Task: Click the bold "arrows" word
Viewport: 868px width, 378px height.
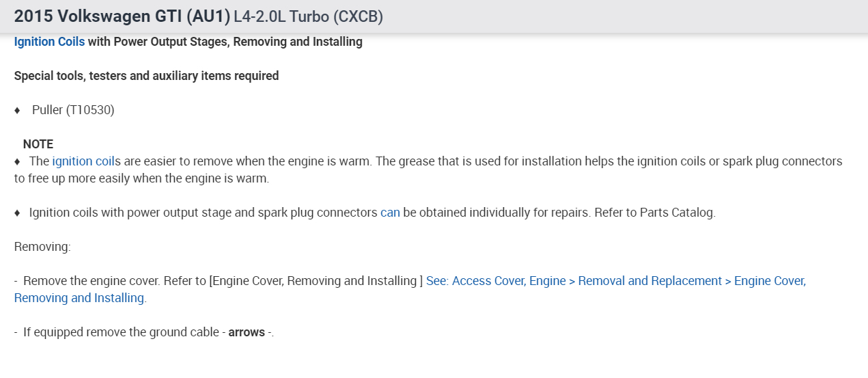Action: [x=247, y=332]
